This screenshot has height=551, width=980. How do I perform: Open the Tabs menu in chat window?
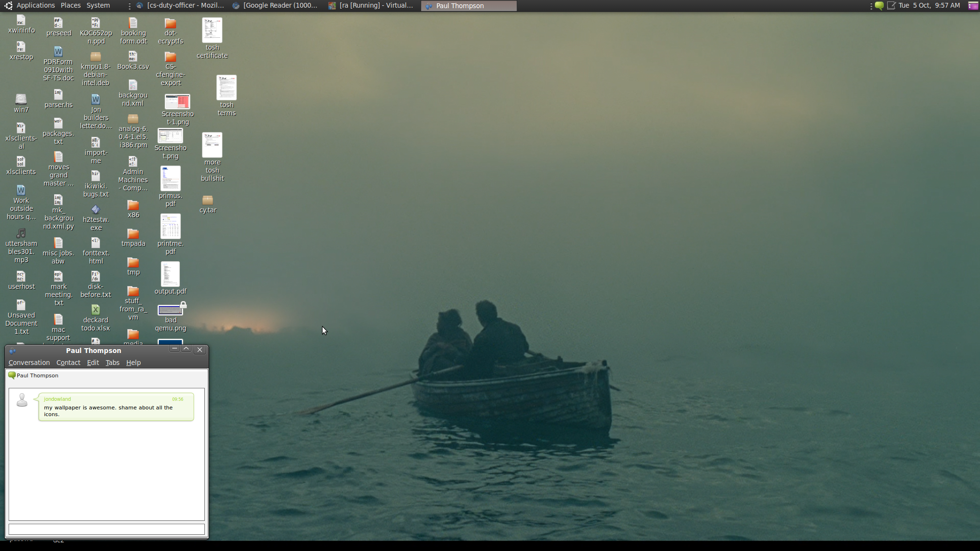coord(112,363)
